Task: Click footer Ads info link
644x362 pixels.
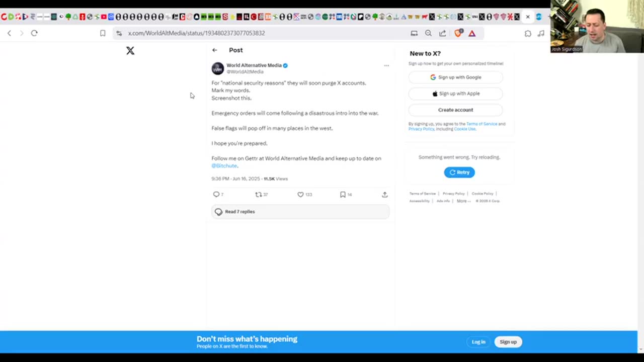Action: click(x=443, y=201)
